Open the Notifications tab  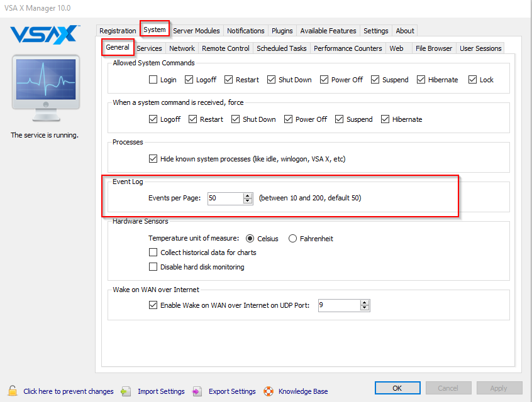[x=246, y=31]
